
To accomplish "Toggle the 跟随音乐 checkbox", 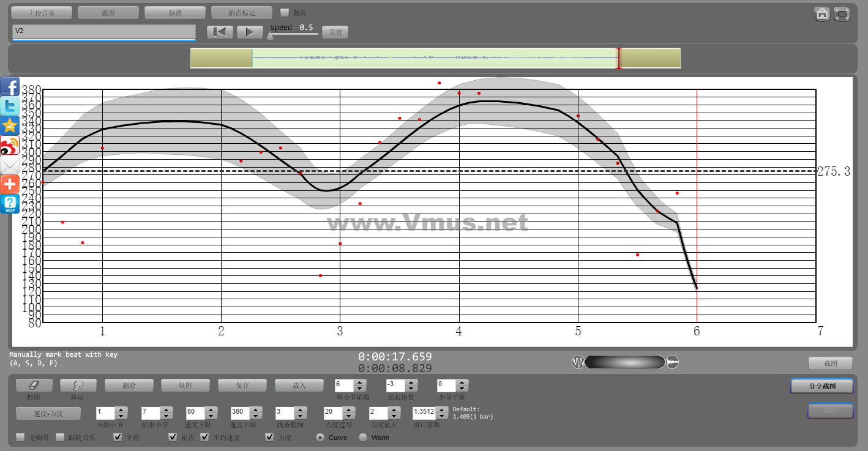I will click(60, 437).
